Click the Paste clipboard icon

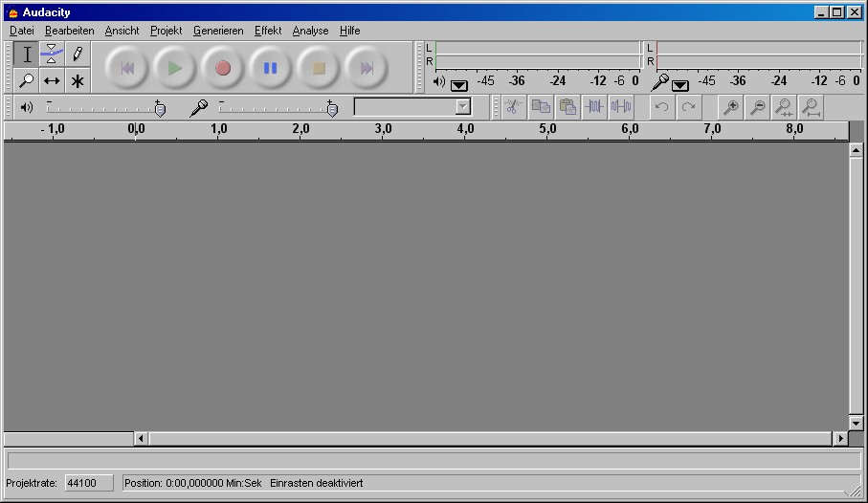[568, 107]
